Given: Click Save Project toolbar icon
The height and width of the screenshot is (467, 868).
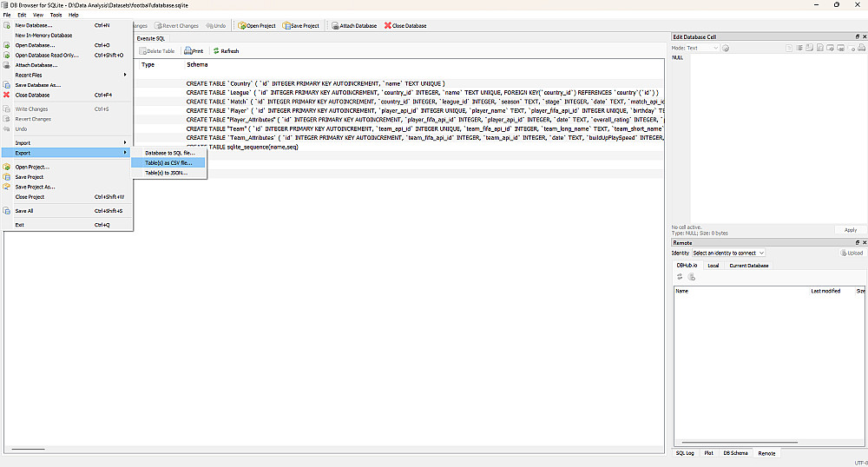Looking at the screenshot, I should 300,25.
